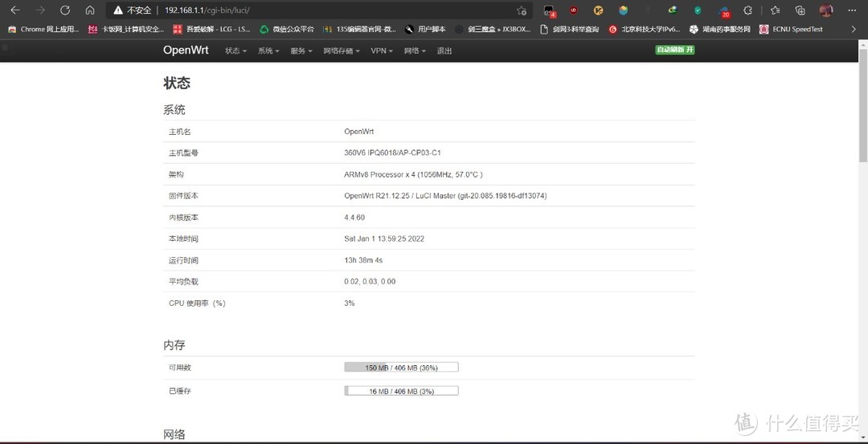The height and width of the screenshot is (444, 868).
Task: Select load average 0.02, 0.03, 0.00
Action: (x=370, y=282)
